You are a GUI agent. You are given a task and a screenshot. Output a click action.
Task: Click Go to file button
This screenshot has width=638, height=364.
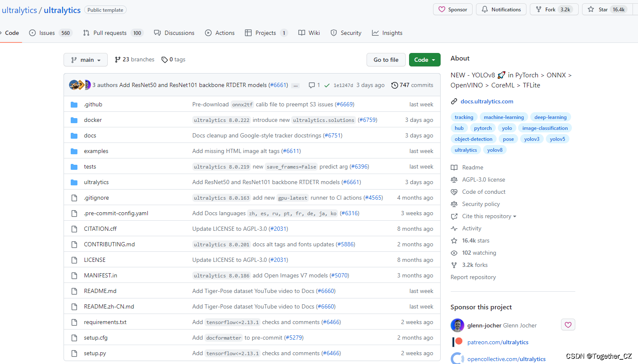pyautogui.click(x=386, y=60)
